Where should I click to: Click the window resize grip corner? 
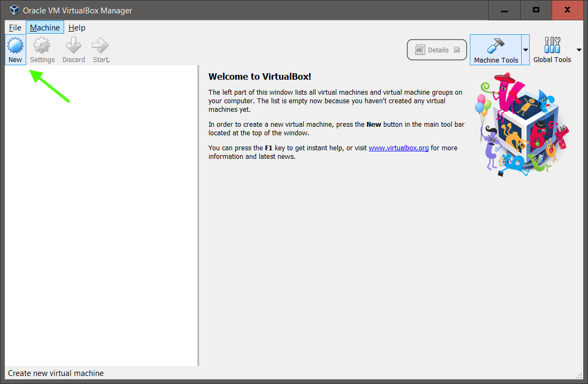[579, 375]
